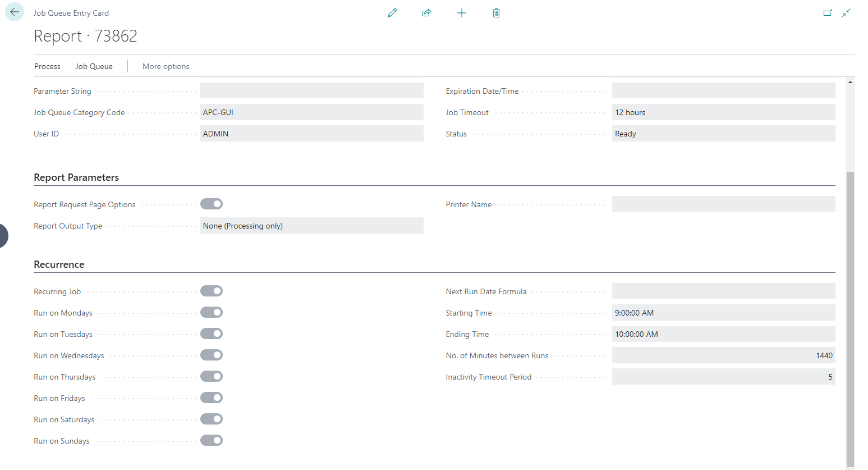Viewport: 868px width, 470px height.
Task: Toggle Run on Mondays switch
Action: coord(212,312)
